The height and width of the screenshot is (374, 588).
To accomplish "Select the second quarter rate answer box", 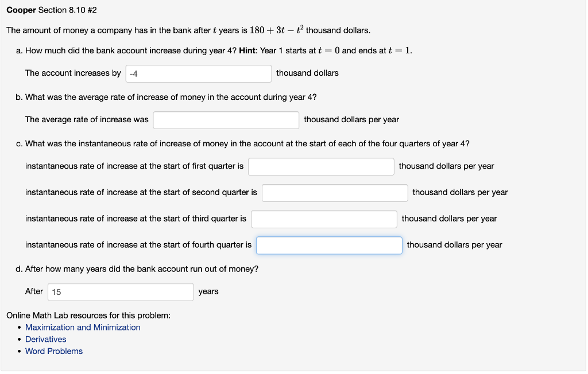I will [334, 193].
